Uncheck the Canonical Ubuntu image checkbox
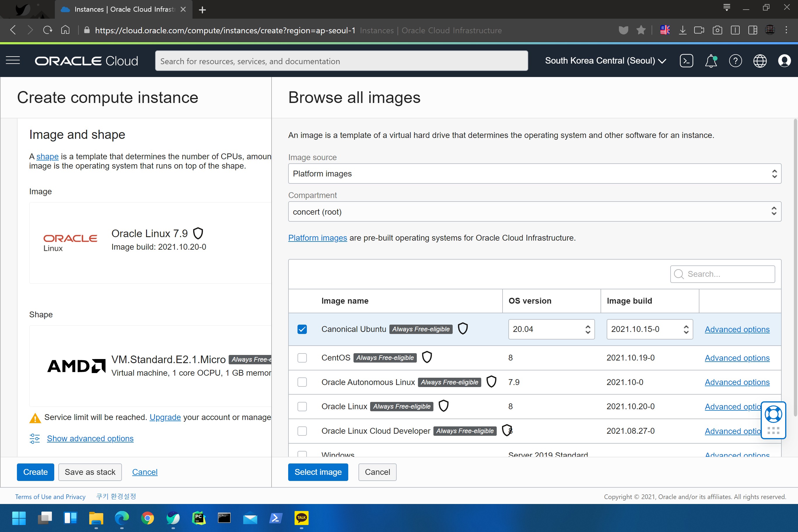Image resolution: width=798 pixels, height=532 pixels. click(302, 329)
